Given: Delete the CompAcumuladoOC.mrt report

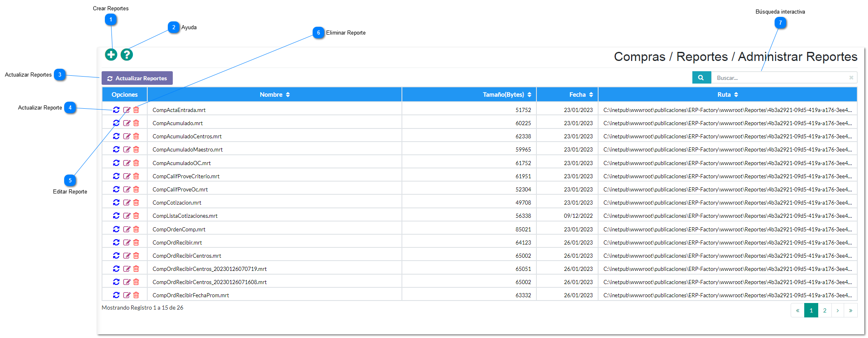Looking at the screenshot, I should 136,163.
